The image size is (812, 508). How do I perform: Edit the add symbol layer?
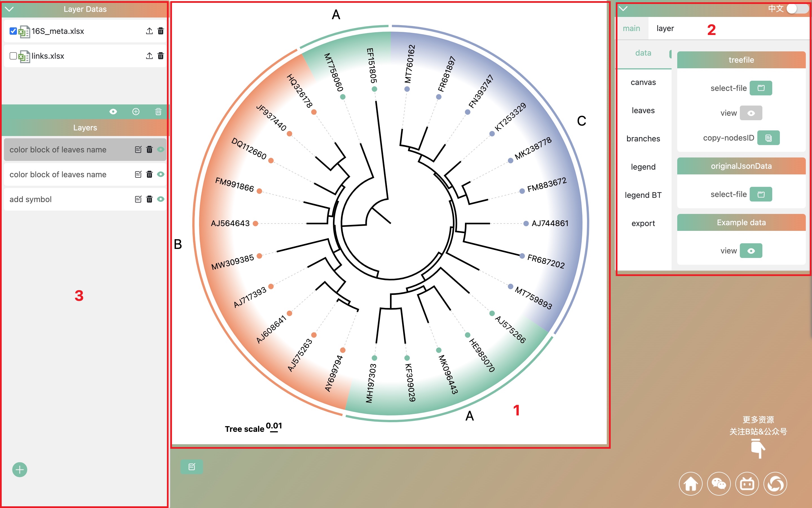pos(138,199)
